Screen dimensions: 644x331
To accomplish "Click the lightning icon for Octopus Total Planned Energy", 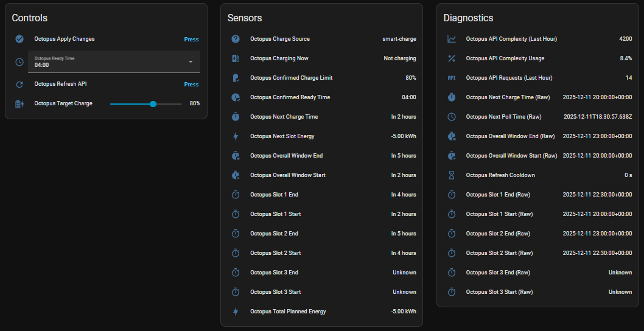I will [x=236, y=312].
